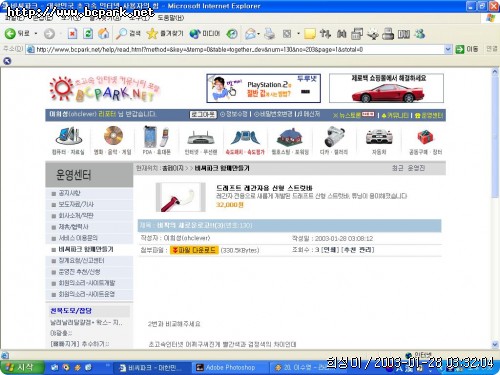This screenshot has width=500, height=375.
Task: Click the red strut bar product image
Action: click(181, 197)
